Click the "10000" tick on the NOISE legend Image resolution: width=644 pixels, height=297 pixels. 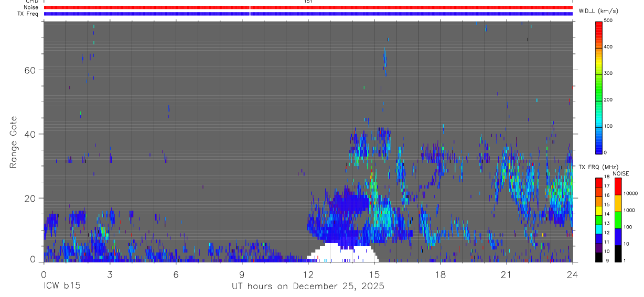[x=631, y=193]
